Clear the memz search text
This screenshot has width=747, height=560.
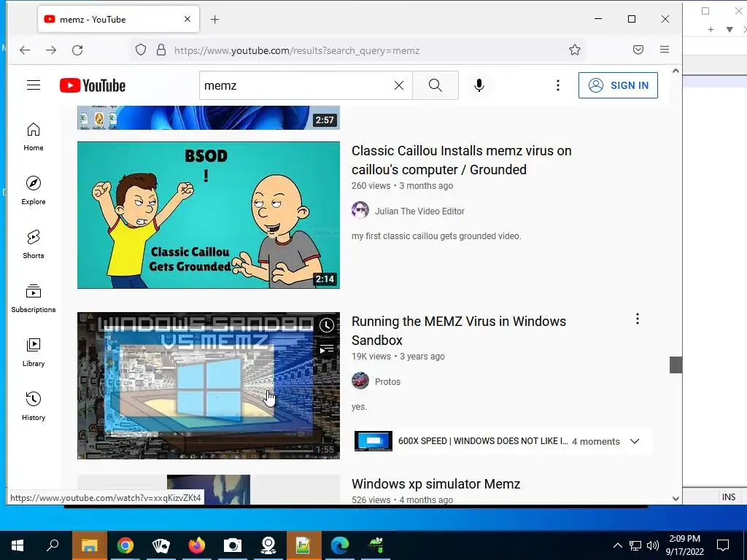click(x=399, y=85)
